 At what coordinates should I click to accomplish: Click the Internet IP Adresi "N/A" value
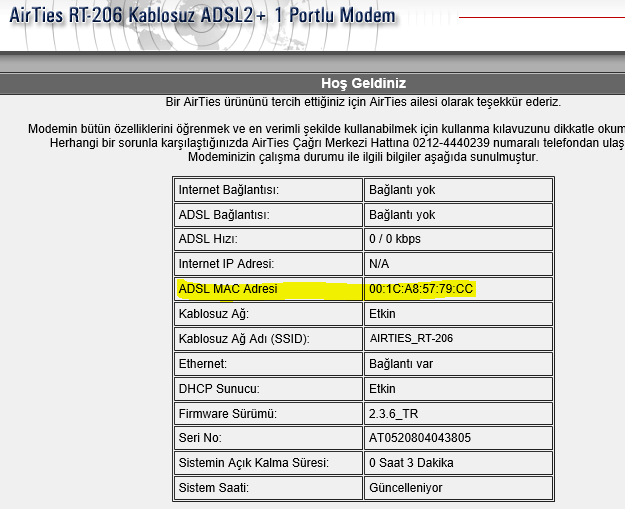379,264
